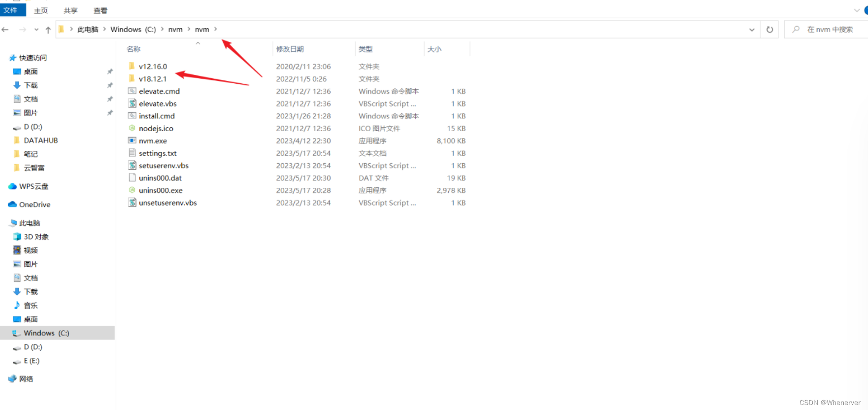This screenshot has width=868, height=410.
Task: Select the unins000.exe application icon
Action: (132, 190)
